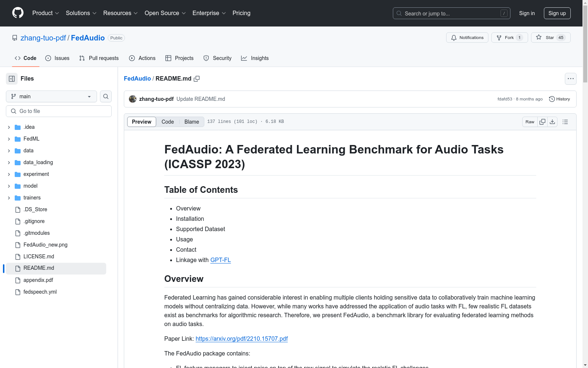Open the Raw file view
588x368 pixels.
coord(530,122)
